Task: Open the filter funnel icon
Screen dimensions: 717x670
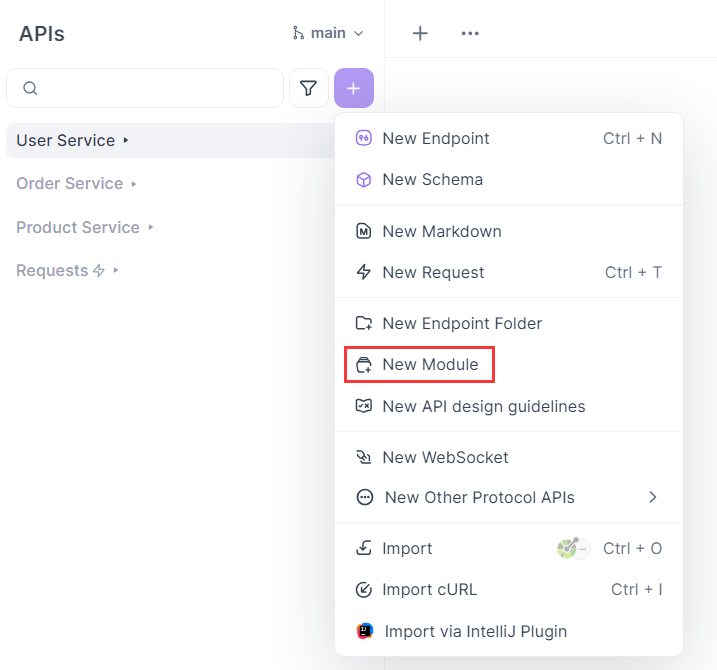Action: (309, 88)
